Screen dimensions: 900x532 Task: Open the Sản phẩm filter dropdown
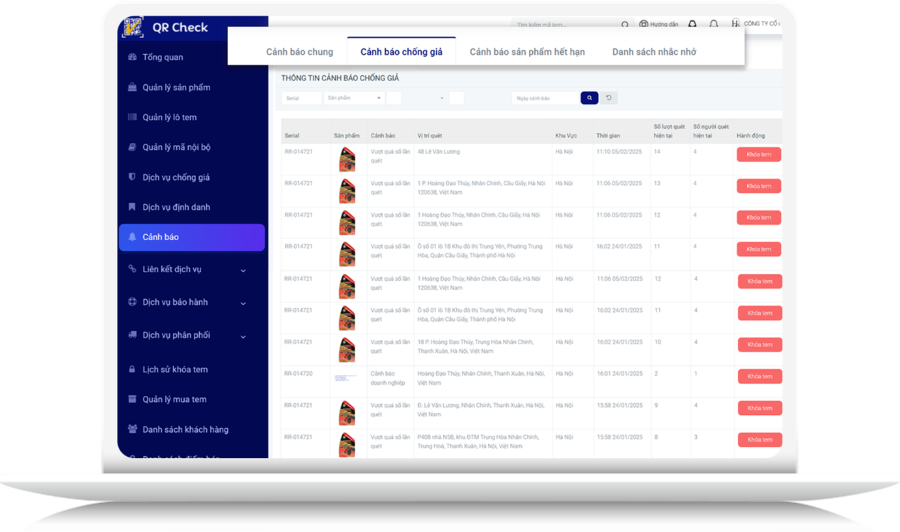click(354, 98)
